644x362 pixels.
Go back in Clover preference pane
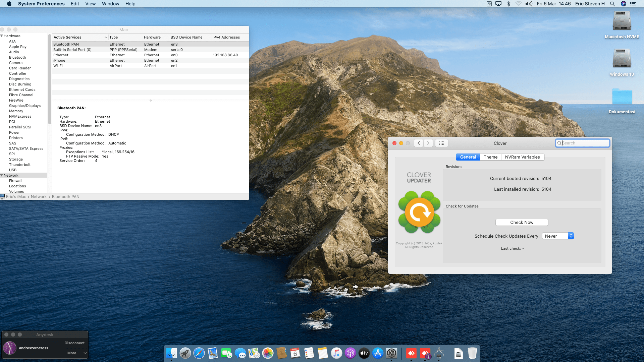pyautogui.click(x=419, y=143)
